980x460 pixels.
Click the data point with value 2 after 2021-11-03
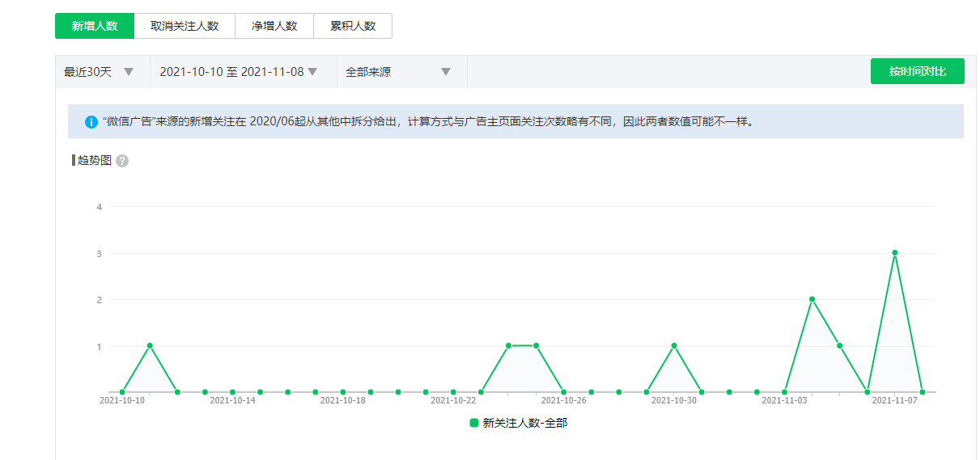click(812, 299)
